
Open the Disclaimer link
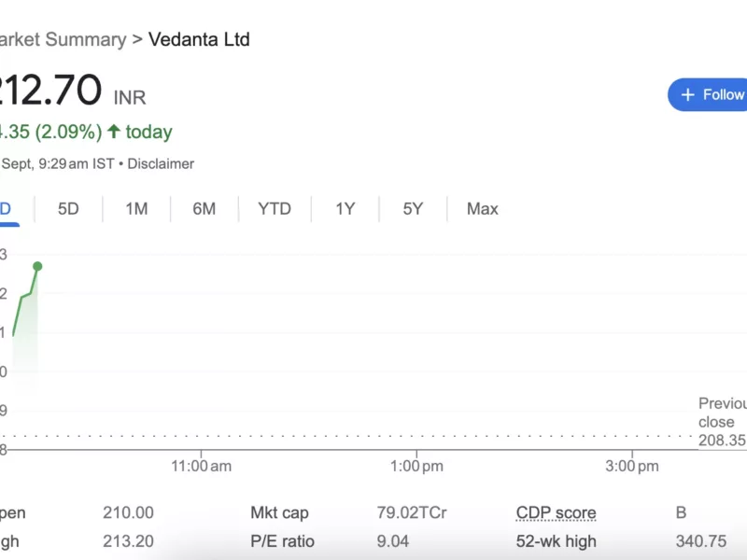(161, 163)
